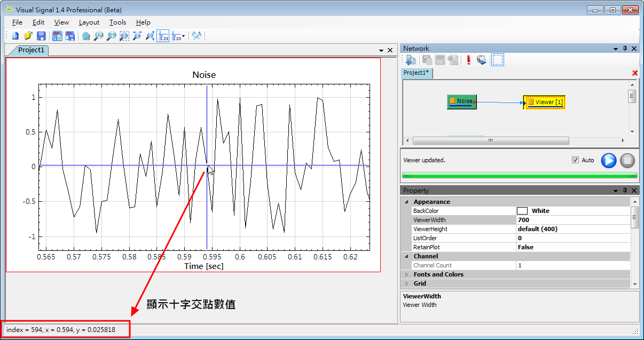Toggle the Auto checkbox
Viewport: 644px width, 340px height.
click(x=575, y=160)
